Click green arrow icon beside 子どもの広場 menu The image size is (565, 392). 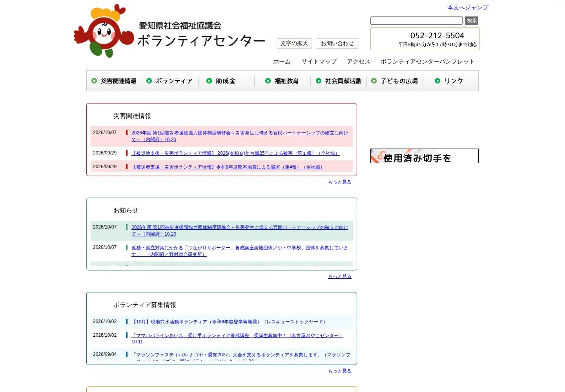(374, 81)
